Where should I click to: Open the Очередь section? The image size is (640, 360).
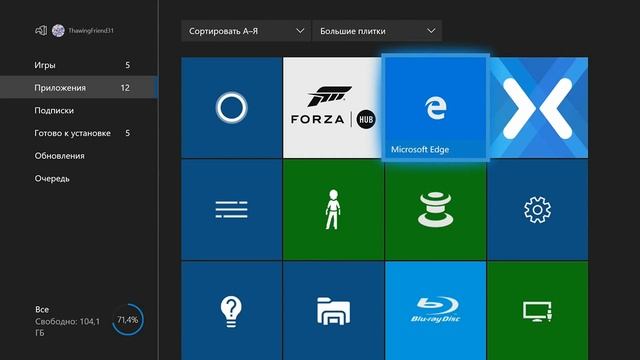coord(79,179)
